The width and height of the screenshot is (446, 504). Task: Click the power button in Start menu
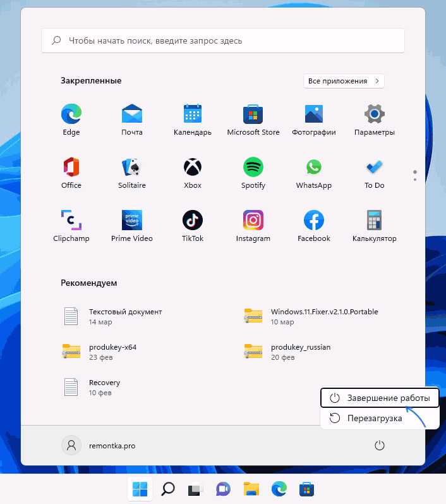[x=380, y=445]
